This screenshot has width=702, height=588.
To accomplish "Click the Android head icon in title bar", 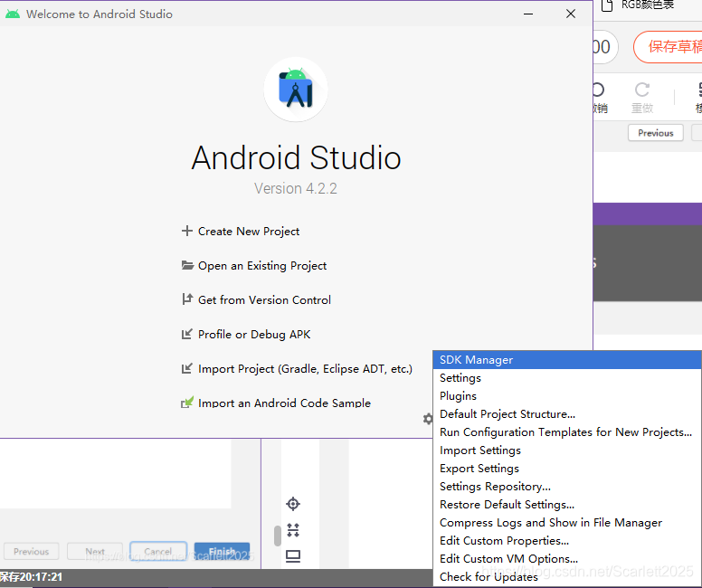I will tap(13, 14).
